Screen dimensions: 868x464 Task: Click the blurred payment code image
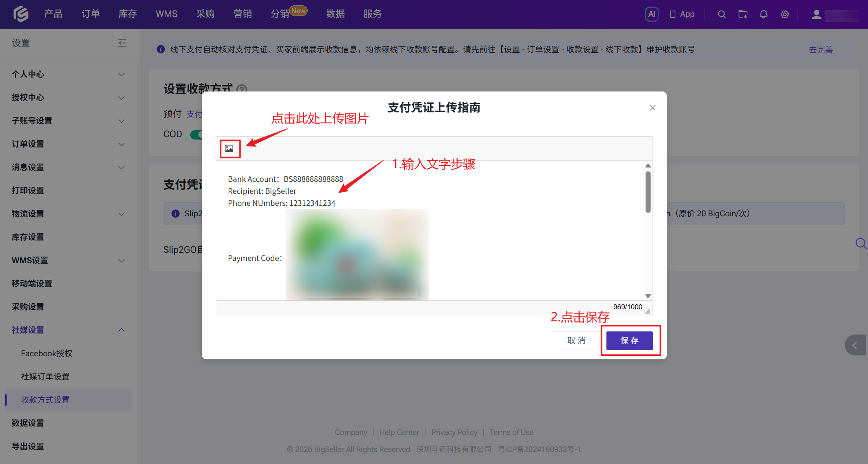[357, 255]
